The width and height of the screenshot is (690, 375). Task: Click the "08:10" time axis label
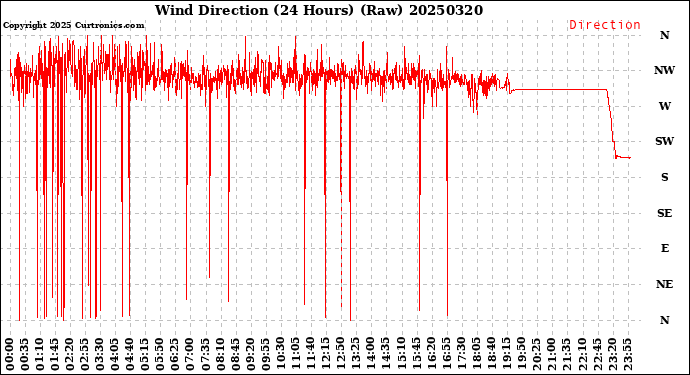[x=220, y=355]
